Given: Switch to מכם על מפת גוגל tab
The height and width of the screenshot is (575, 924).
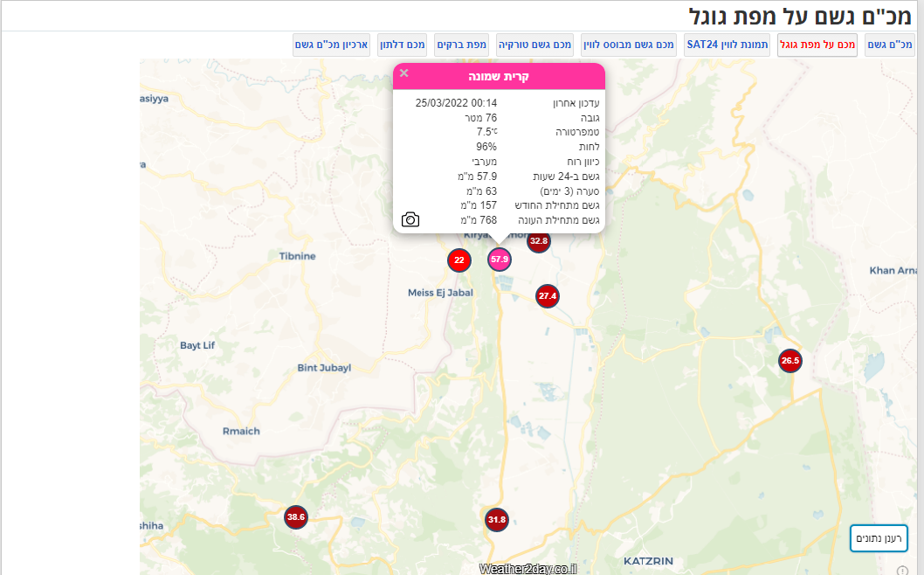Looking at the screenshot, I should [818, 45].
